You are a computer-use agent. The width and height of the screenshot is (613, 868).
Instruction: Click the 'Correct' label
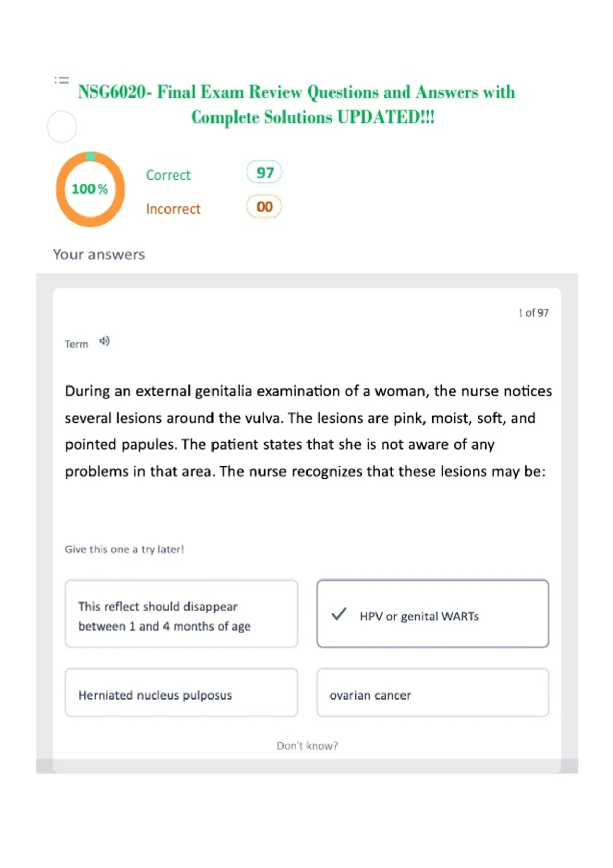(168, 175)
